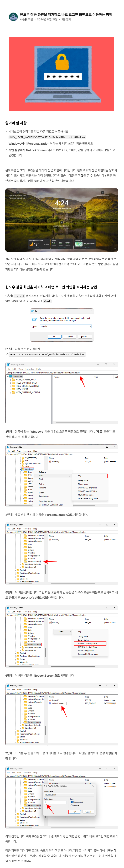This screenshot has width=124, height=868.
Task: Choose Find... in step 3 context menu
Action: pos(41,479)
